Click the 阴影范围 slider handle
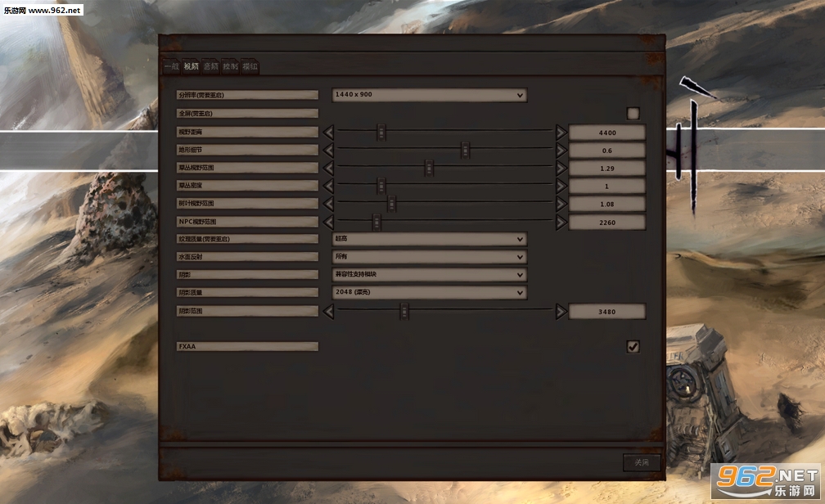Screen dimensions: 825x504 click(404, 312)
